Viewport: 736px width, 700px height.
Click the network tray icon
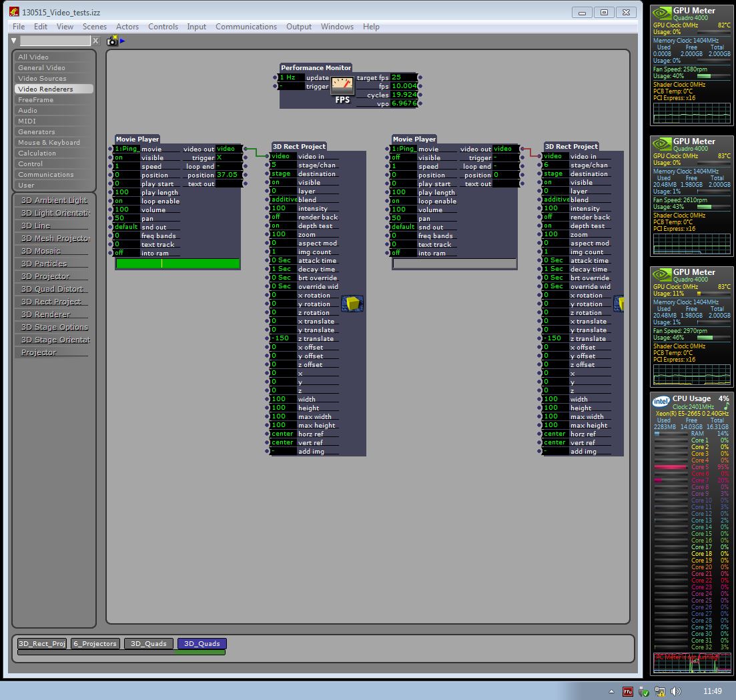(660, 691)
